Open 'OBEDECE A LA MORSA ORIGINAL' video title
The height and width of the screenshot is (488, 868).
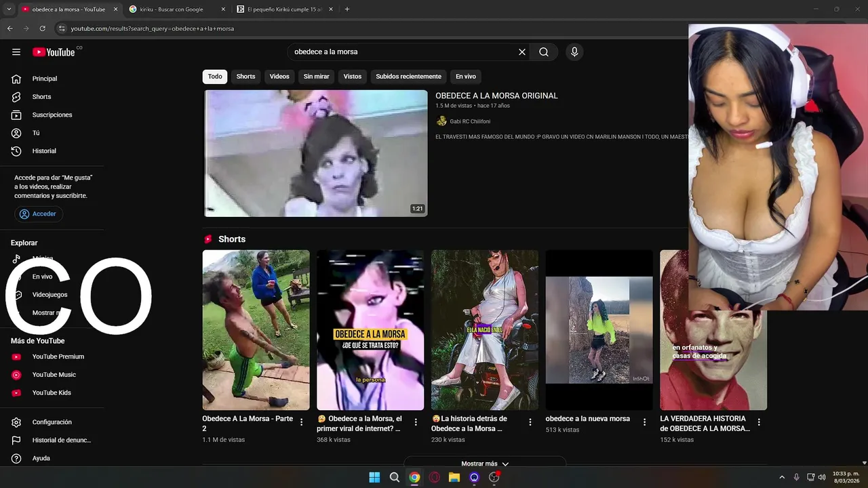(496, 96)
